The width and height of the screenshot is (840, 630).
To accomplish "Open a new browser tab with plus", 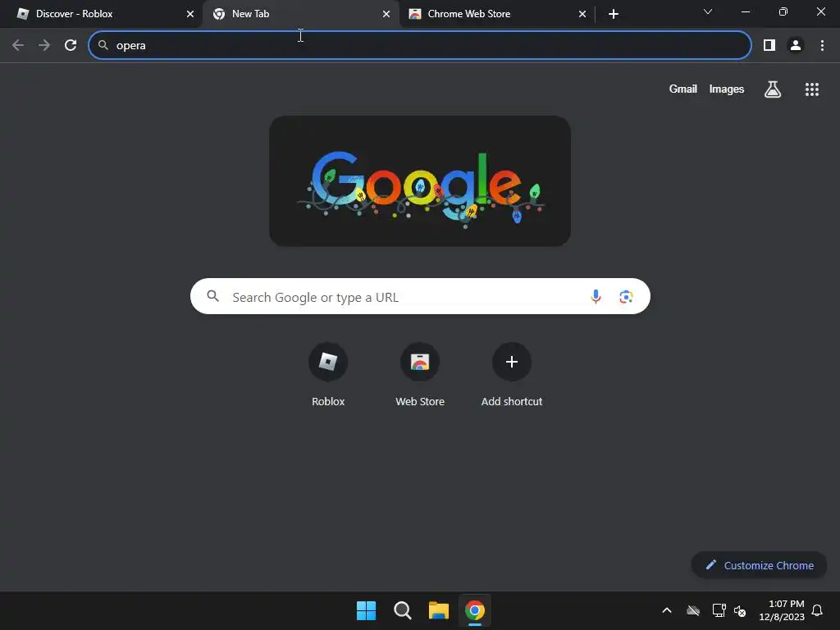I will click(614, 14).
